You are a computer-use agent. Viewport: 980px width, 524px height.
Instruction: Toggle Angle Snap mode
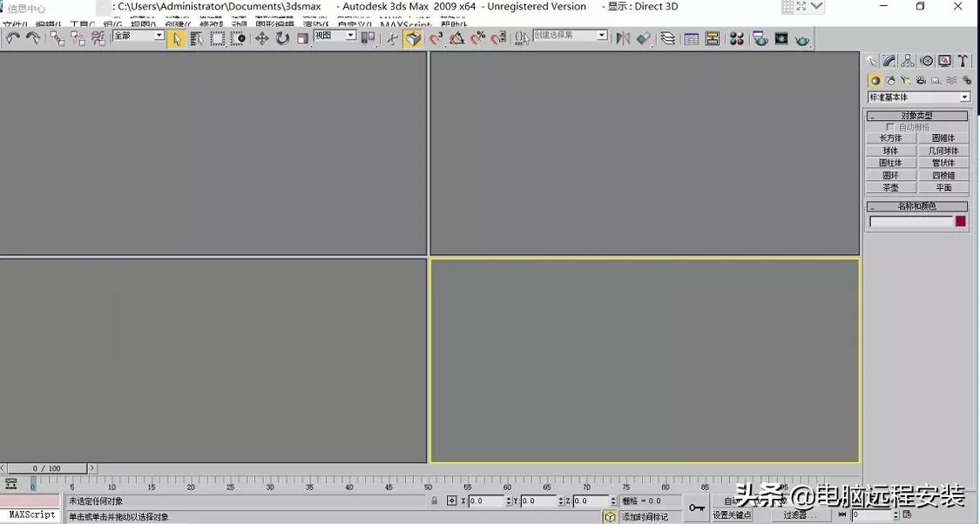[x=456, y=37]
